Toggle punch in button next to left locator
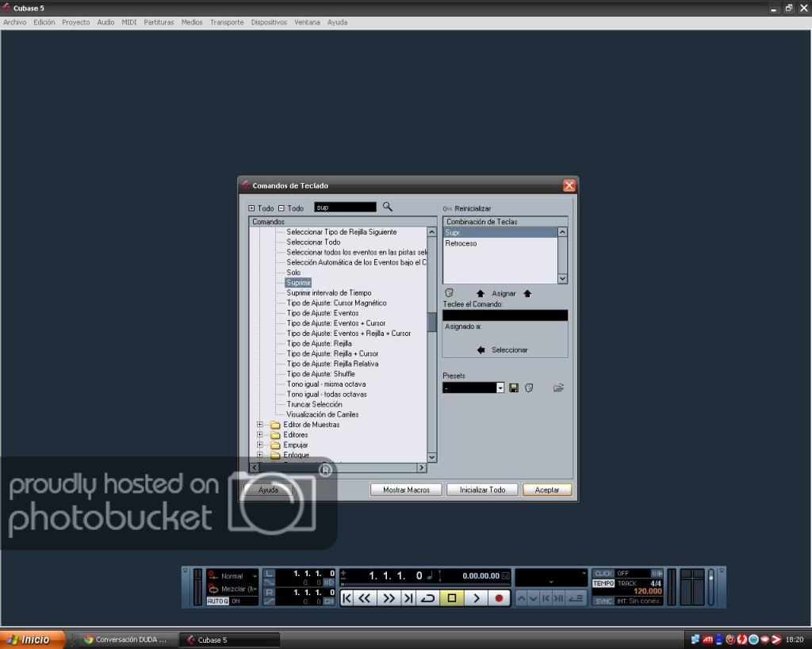The height and width of the screenshot is (649, 812). click(269, 582)
